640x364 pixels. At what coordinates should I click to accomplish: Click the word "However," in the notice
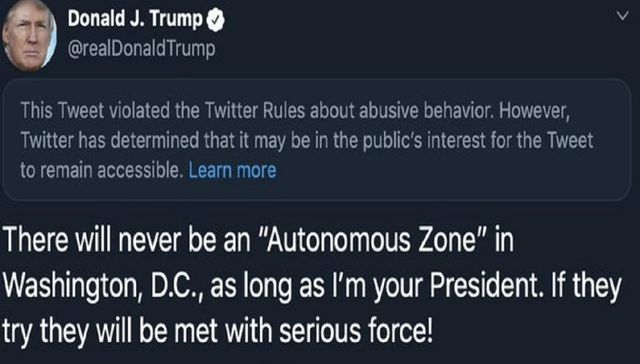[x=534, y=111]
